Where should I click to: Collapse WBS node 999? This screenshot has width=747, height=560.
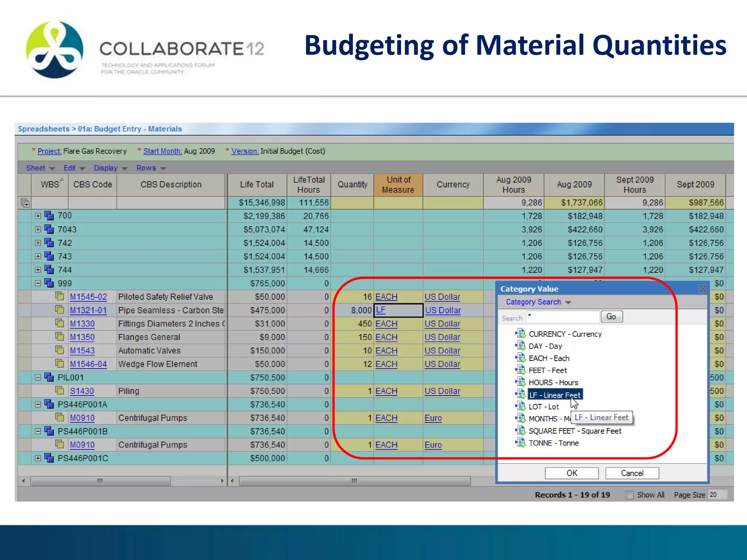coord(38,283)
